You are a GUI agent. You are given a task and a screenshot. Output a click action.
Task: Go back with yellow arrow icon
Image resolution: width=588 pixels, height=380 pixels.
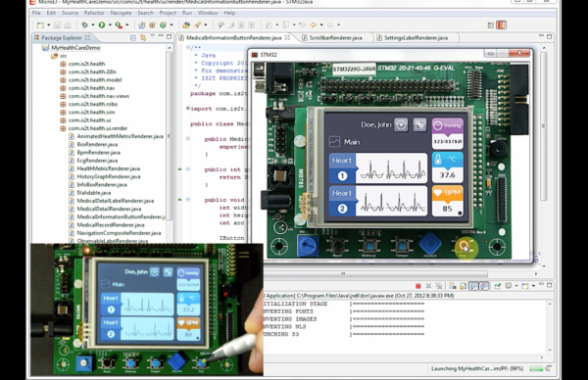314,25
